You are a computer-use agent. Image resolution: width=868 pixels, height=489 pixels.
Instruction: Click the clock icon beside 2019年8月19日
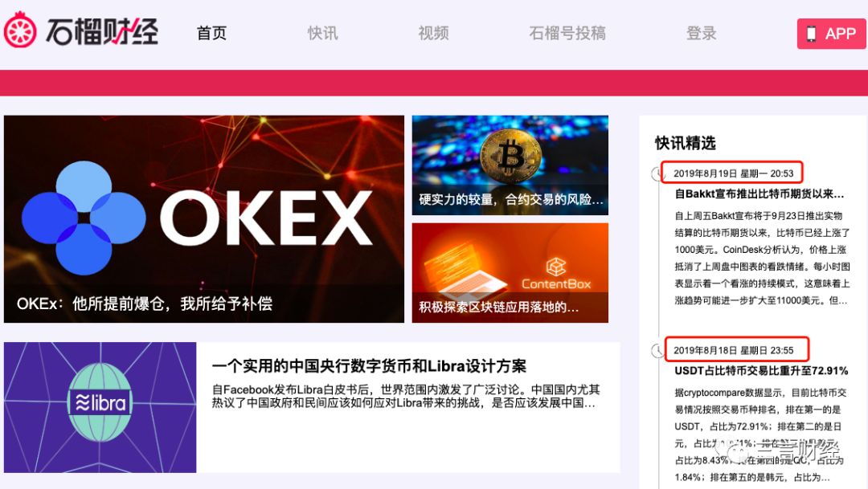657,173
